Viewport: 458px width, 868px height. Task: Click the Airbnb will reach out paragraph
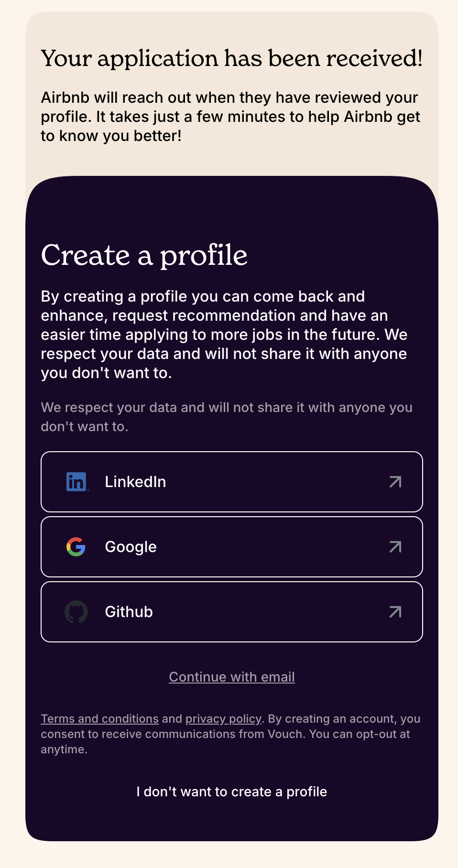coord(230,117)
